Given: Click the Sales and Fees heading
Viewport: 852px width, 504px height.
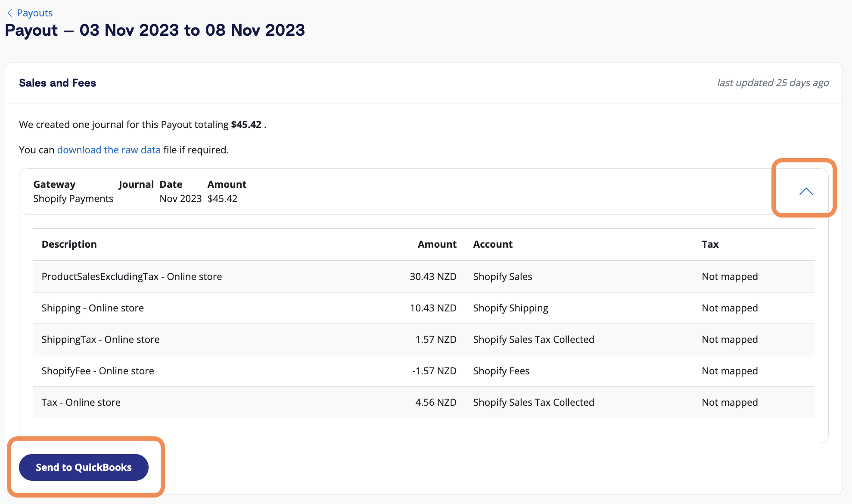Looking at the screenshot, I should click(x=57, y=83).
